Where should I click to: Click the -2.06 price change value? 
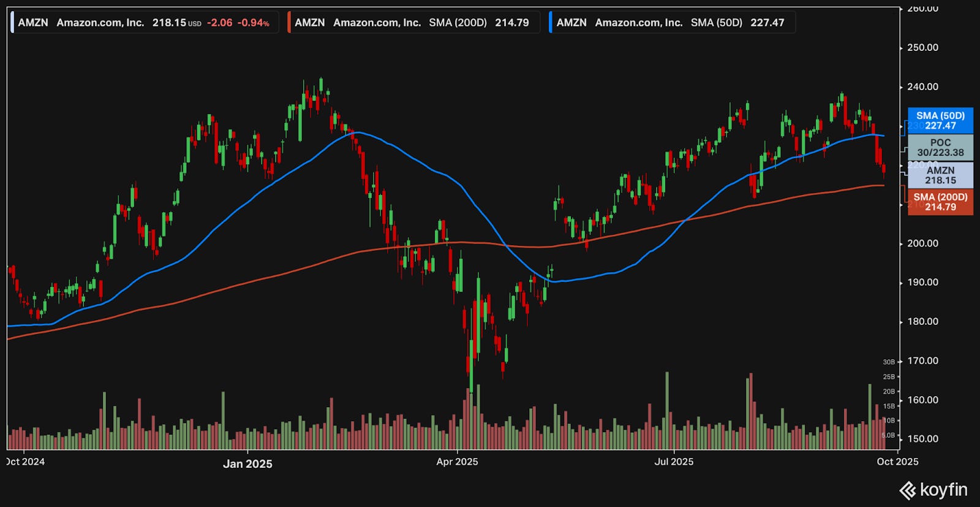pos(219,23)
